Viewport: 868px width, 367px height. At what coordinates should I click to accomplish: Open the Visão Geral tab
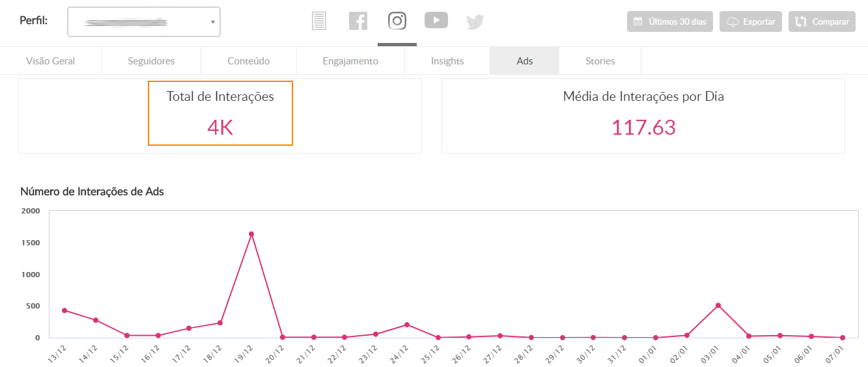point(51,61)
